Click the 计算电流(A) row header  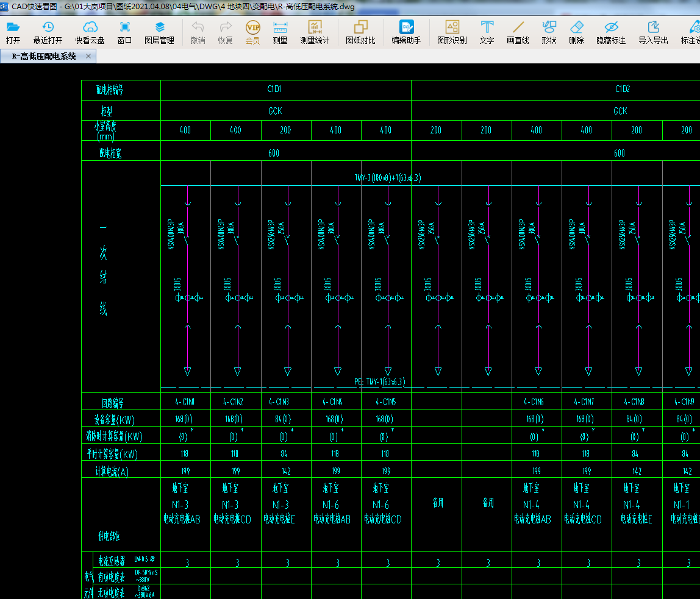pyautogui.click(x=112, y=472)
